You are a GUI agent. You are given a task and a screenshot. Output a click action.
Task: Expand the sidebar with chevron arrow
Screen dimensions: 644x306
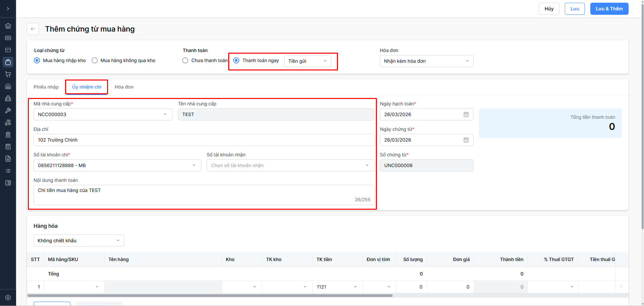pyautogui.click(x=8, y=9)
